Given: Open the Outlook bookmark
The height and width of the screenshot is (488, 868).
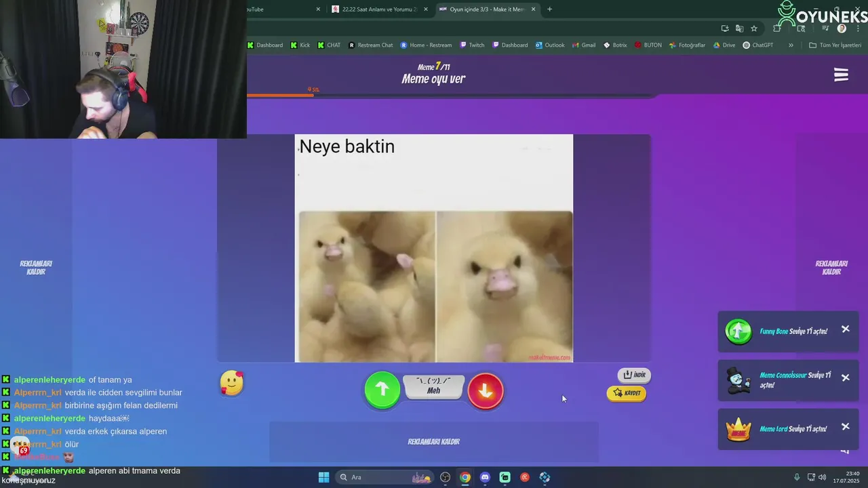Looking at the screenshot, I should pyautogui.click(x=550, y=45).
